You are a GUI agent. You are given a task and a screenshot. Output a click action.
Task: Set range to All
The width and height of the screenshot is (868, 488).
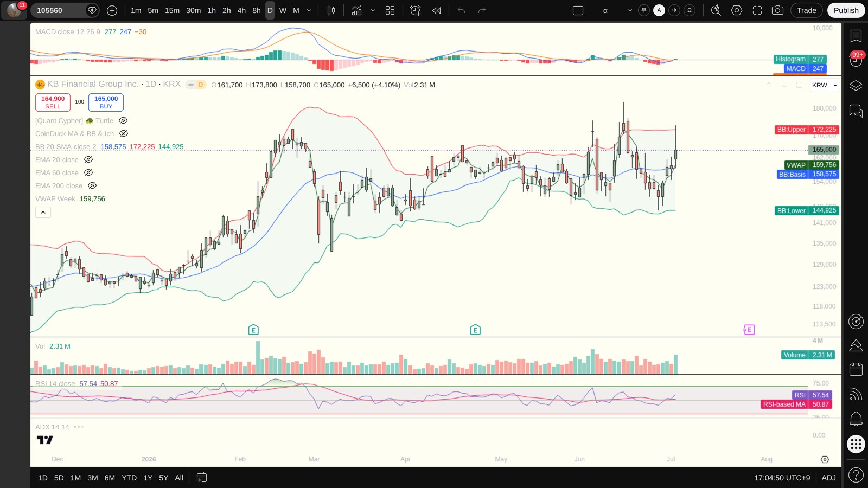tap(179, 478)
